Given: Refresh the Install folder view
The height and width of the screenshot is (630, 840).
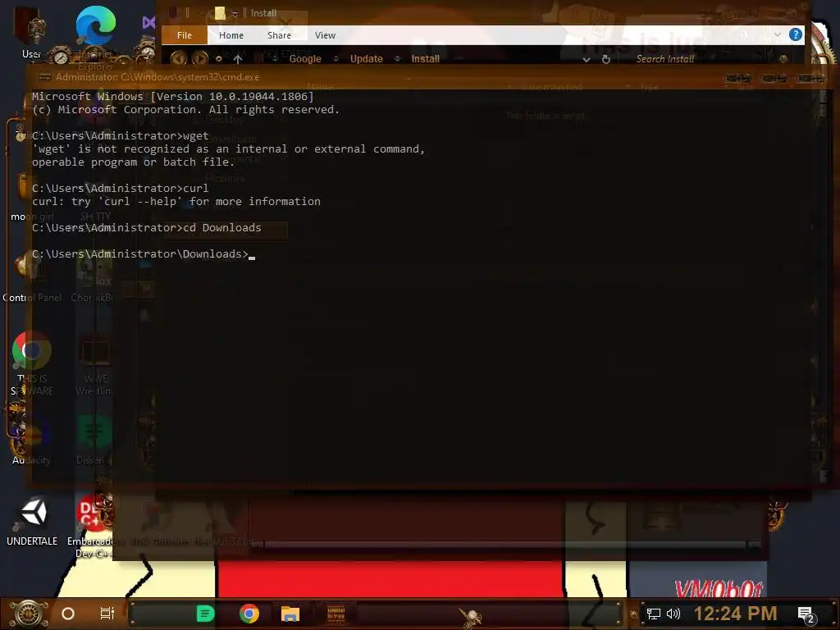Looking at the screenshot, I should [606, 59].
